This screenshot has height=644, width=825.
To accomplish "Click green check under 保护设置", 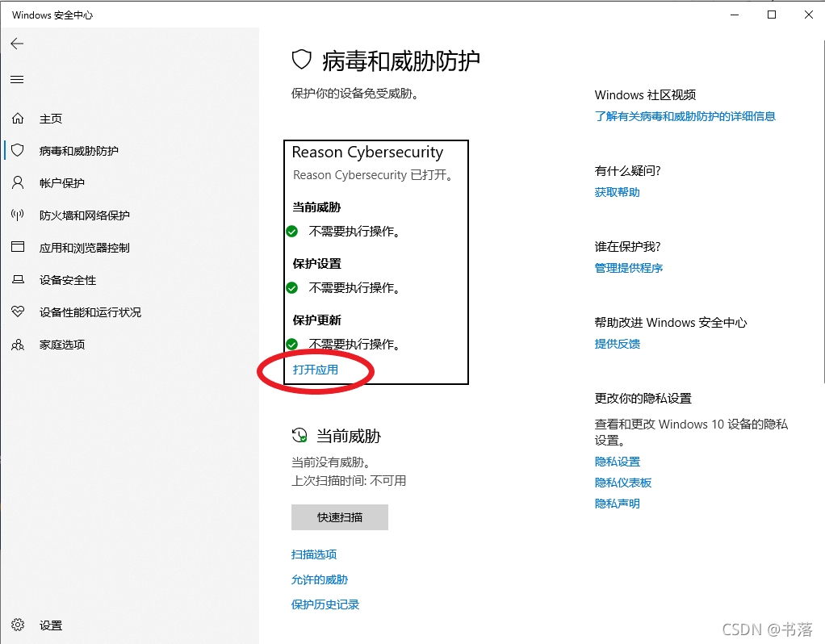I will 292,288.
